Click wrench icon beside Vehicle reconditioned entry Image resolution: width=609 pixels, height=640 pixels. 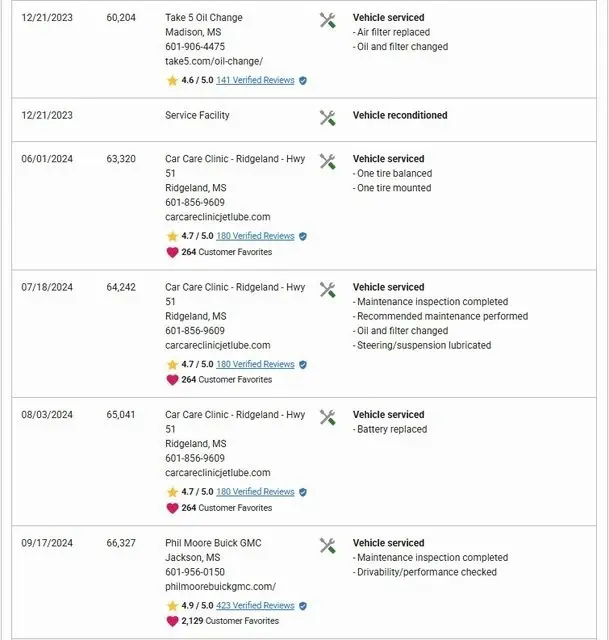tap(327, 118)
